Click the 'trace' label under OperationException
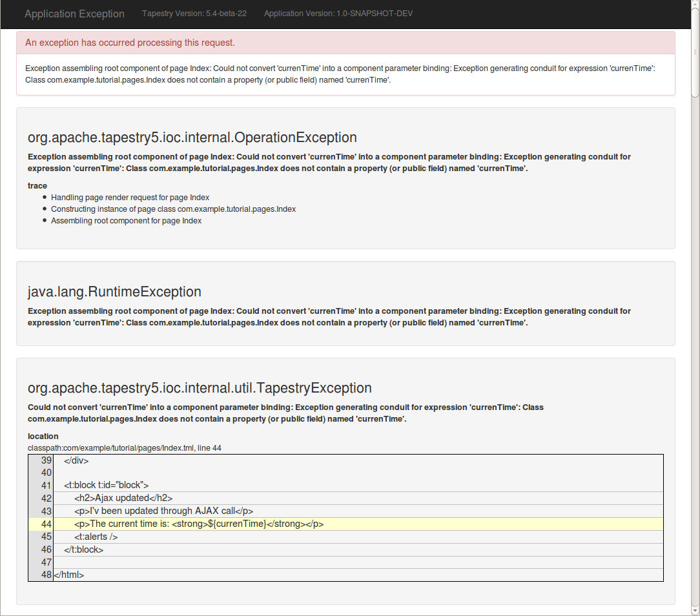 [x=37, y=185]
